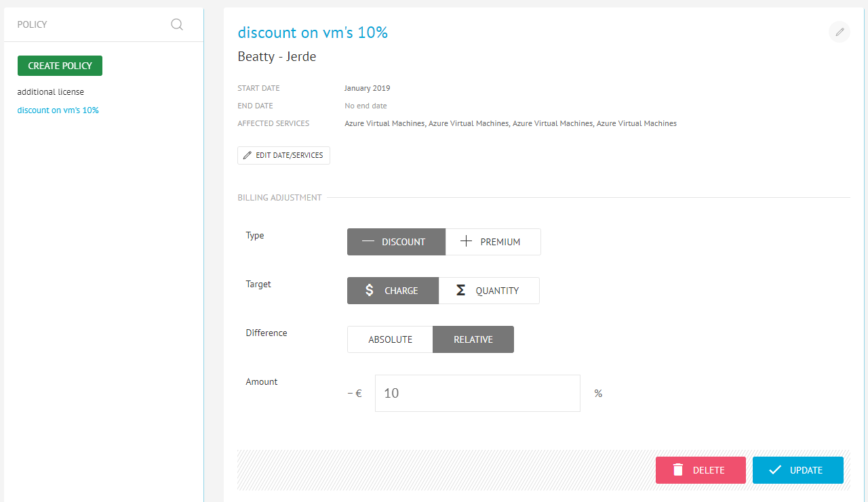Click the dollar sign icon on Charge option
This screenshot has width=868, height=502.
[370, 290]
